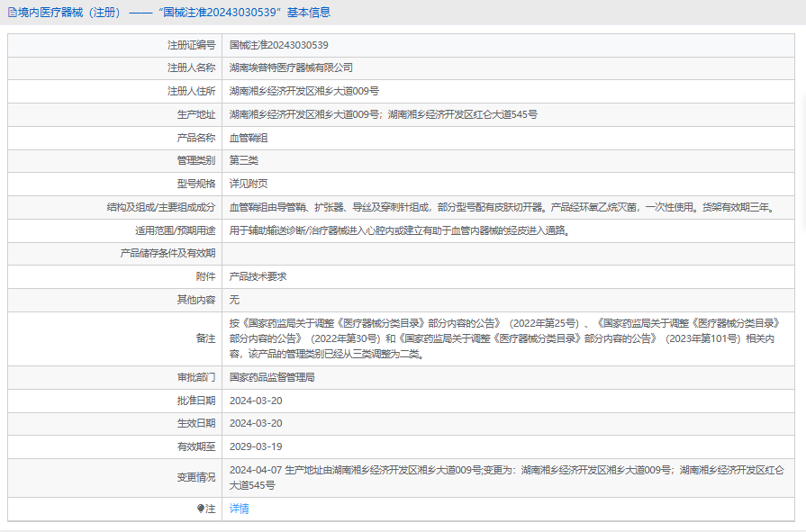
Task: Click the 型号规格 label
Action: click(196, 184)
